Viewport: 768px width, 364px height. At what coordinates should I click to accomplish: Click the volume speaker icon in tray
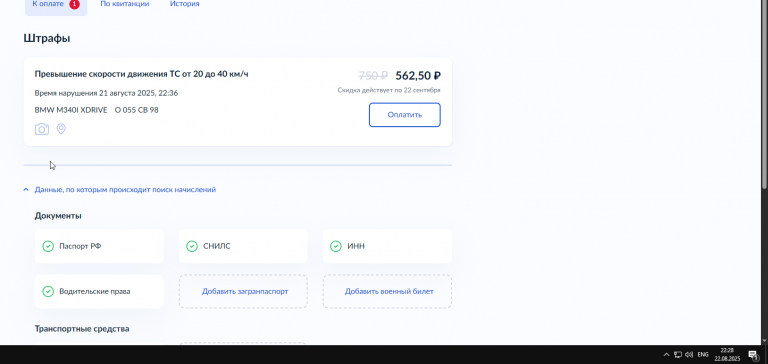pos(689,354)
